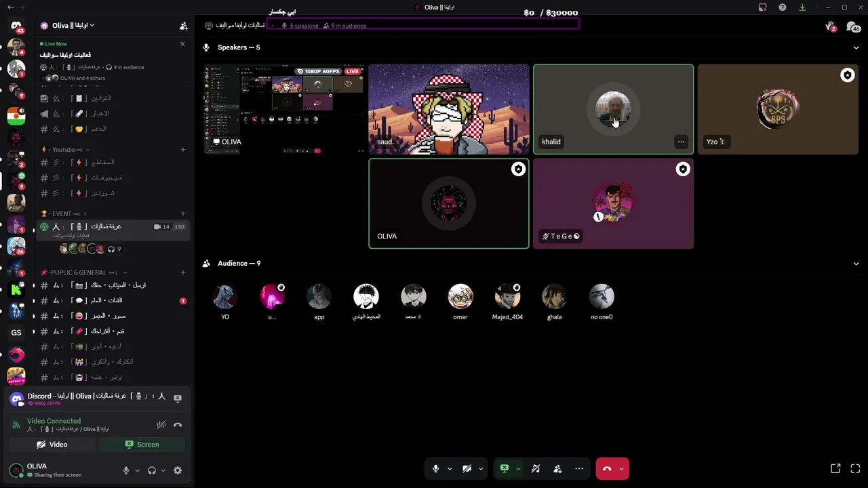Deafen with headphones icon in user panel
This screenshot has height=488, width=868.
point(152,470)
